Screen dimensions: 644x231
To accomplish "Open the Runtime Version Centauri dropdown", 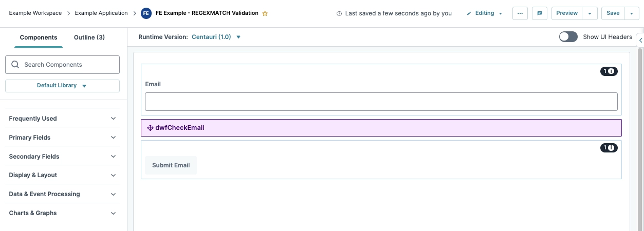I will coord(216,37).
